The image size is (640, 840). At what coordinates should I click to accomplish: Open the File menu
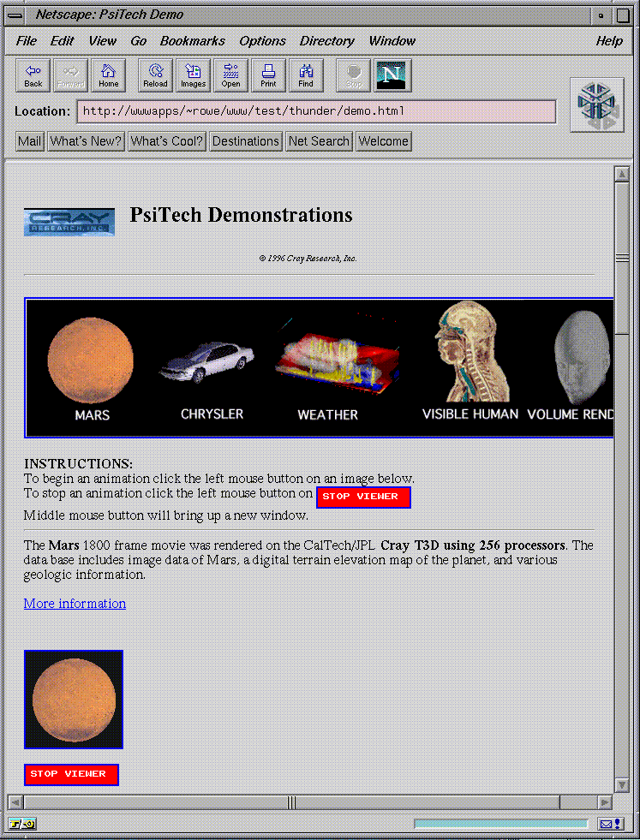tap(27, 41)
